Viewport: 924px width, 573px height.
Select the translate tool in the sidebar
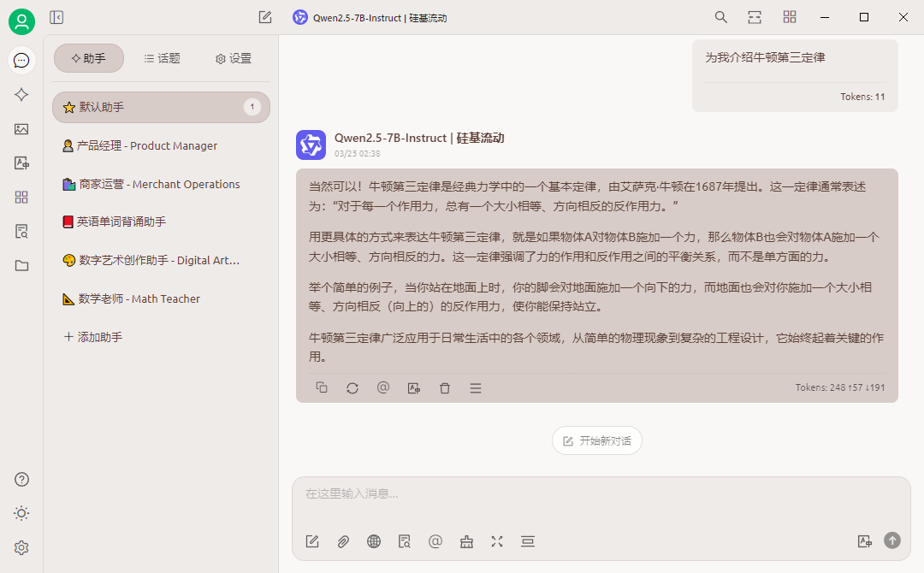pyautogui.click(x=21, y=162)
